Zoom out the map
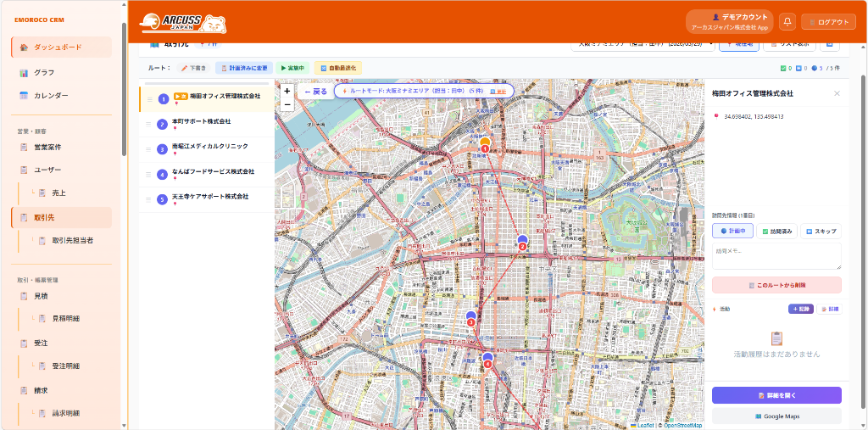This screenshot has width=868, height=430. pyautogui.click(x=287, y=104)
